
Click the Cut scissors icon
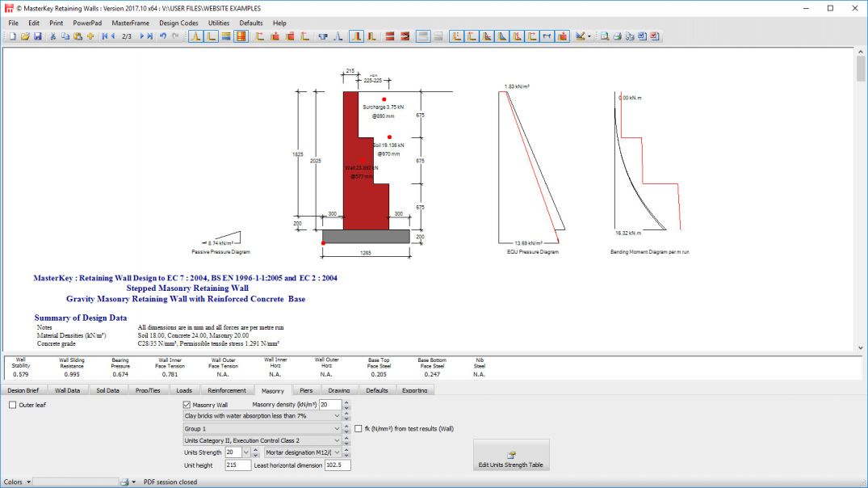click(52, 36)
